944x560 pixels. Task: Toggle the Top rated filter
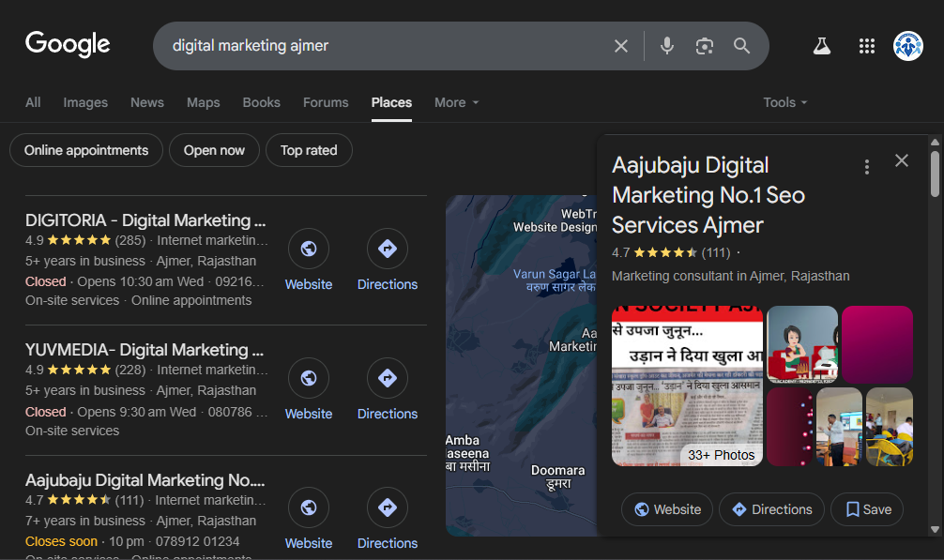point(309,150)
